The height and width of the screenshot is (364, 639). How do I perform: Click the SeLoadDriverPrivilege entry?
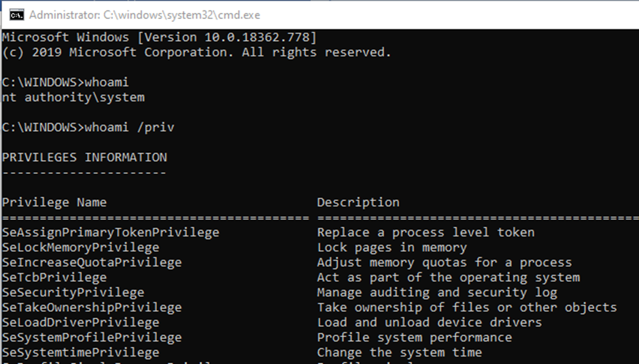tap(81, 322)
